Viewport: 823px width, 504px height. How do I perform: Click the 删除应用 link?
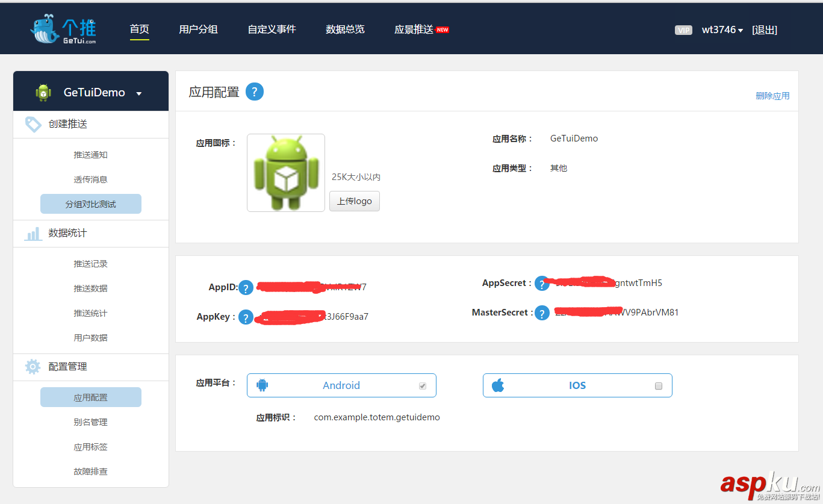tap(772, 95)
